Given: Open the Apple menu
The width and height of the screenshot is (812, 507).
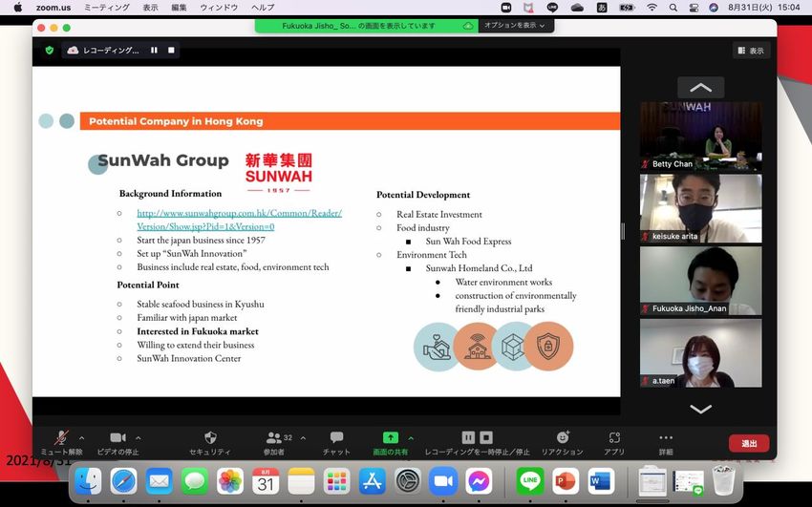Looking at the screenshot, I should [x=17, y=8].
